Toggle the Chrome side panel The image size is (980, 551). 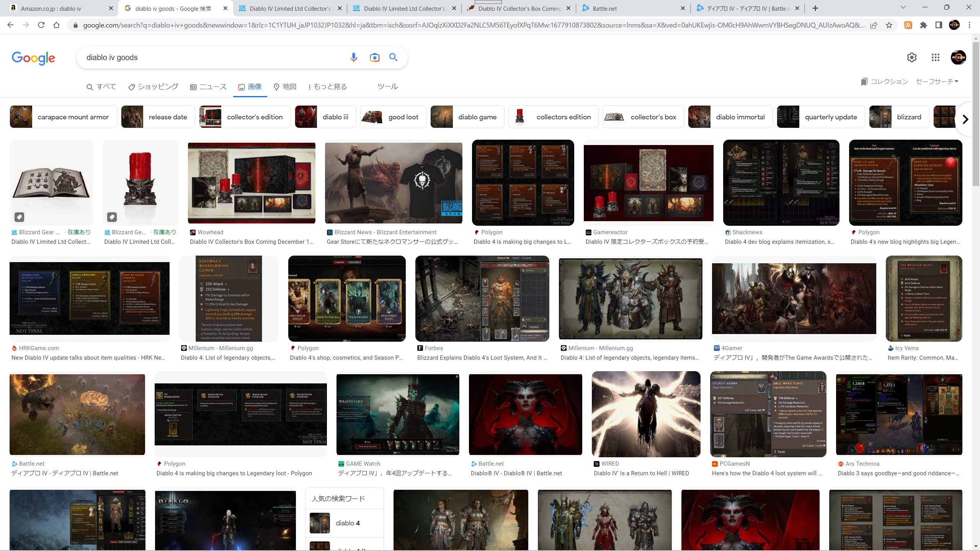[939, 25]
